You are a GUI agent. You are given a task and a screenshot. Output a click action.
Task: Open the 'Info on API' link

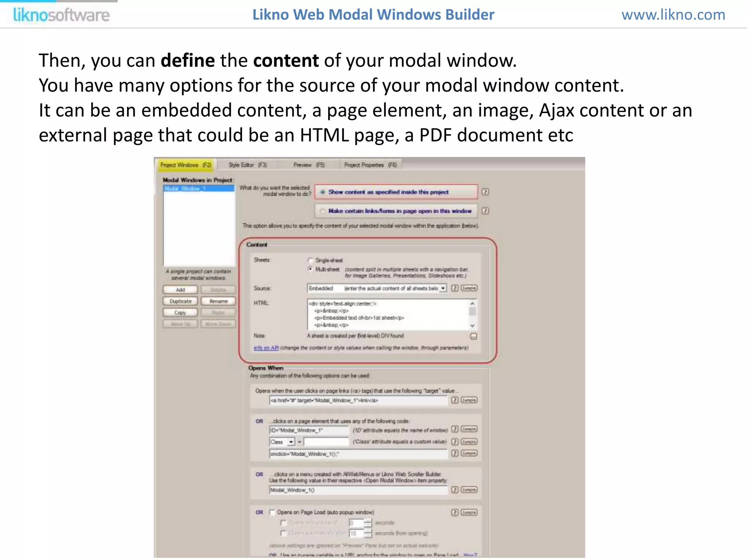266,348
